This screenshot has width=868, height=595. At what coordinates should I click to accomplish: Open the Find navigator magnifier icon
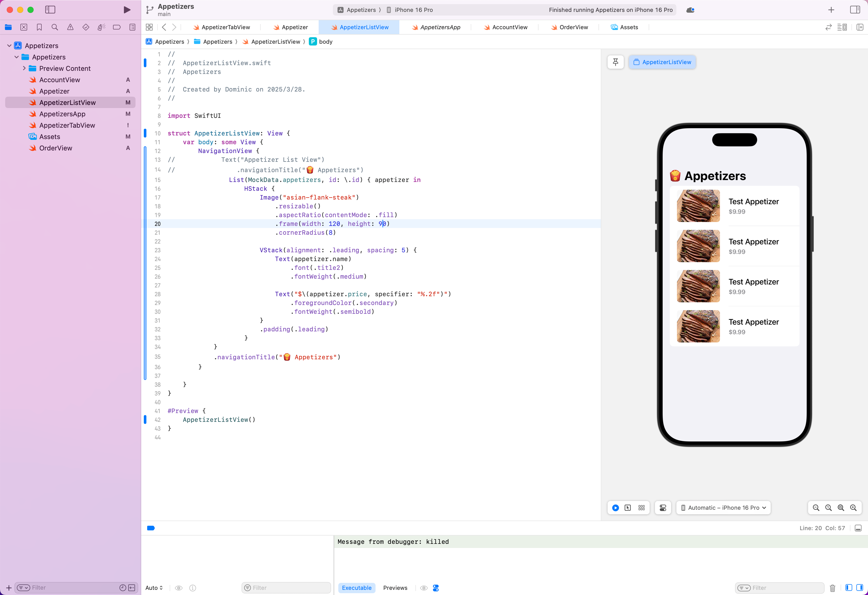click(x=55, y=27)
